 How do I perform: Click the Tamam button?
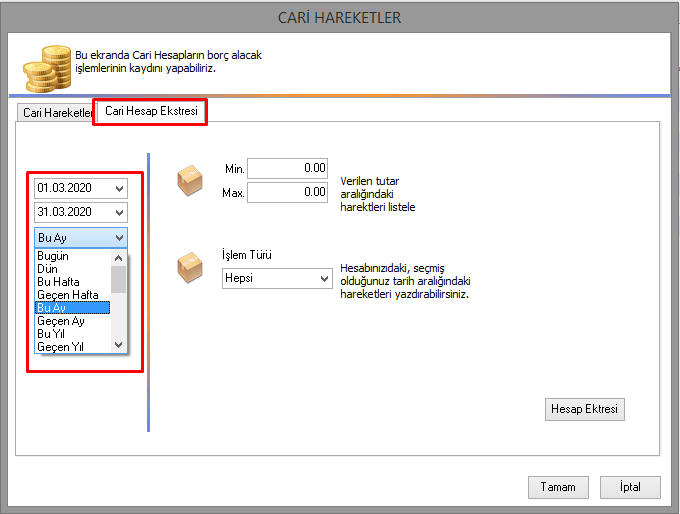[x=557, y=487]
